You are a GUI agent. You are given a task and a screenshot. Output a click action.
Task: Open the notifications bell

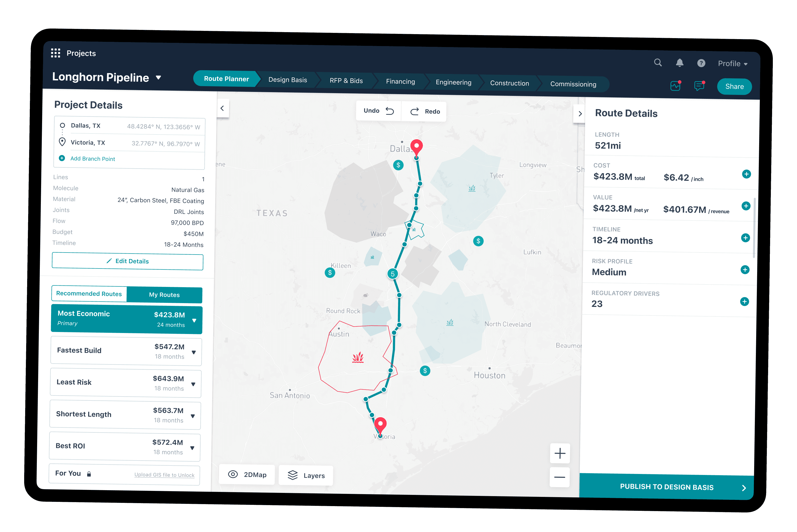click(680, 63)
